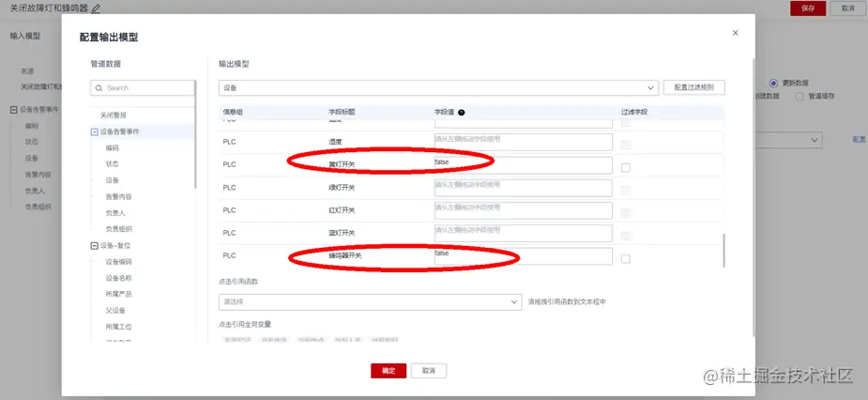
Task: Click the pencil edit icon beside 关闭故障灯和蜂鸣器 title
Action: 96,8
